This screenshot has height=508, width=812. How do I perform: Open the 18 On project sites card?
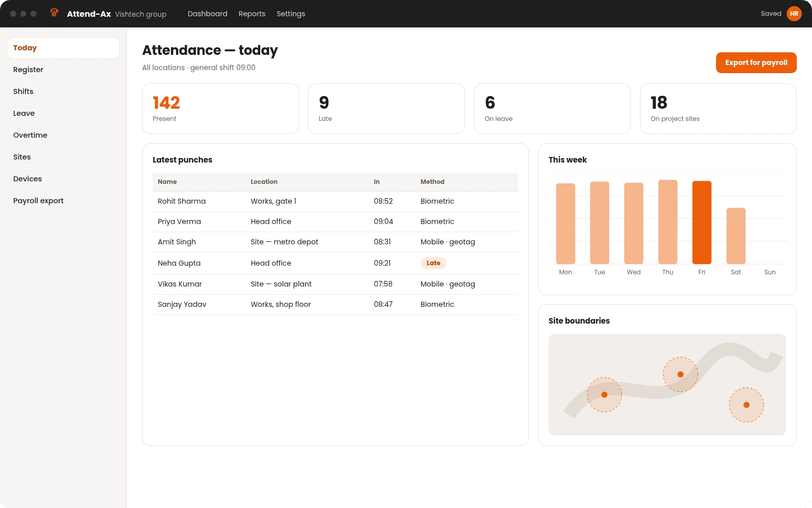(718, 109)
